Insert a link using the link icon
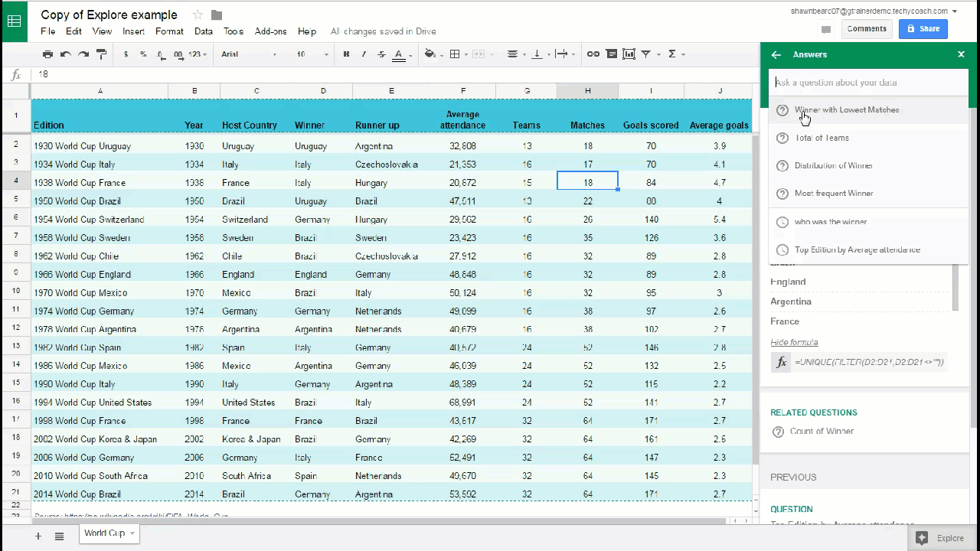980x551 pixels. pos(593,54)
